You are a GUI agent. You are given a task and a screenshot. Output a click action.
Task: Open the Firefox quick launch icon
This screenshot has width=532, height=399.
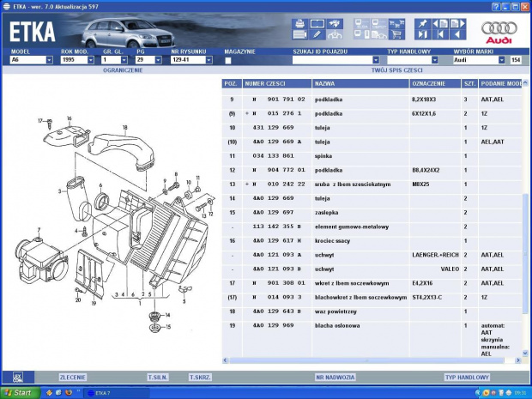pos(69,393)
